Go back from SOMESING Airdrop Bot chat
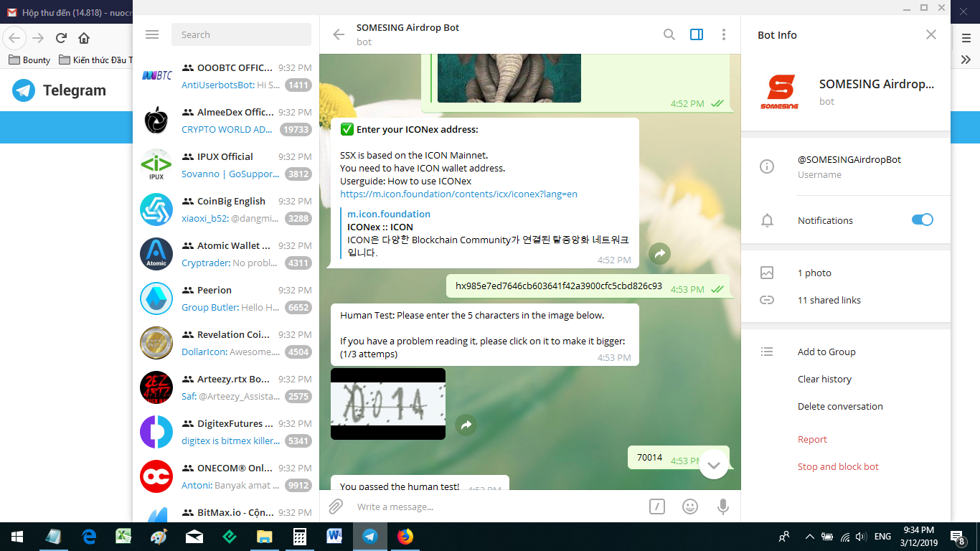This screenshot has width=980, height=551. tap(339, 34)
